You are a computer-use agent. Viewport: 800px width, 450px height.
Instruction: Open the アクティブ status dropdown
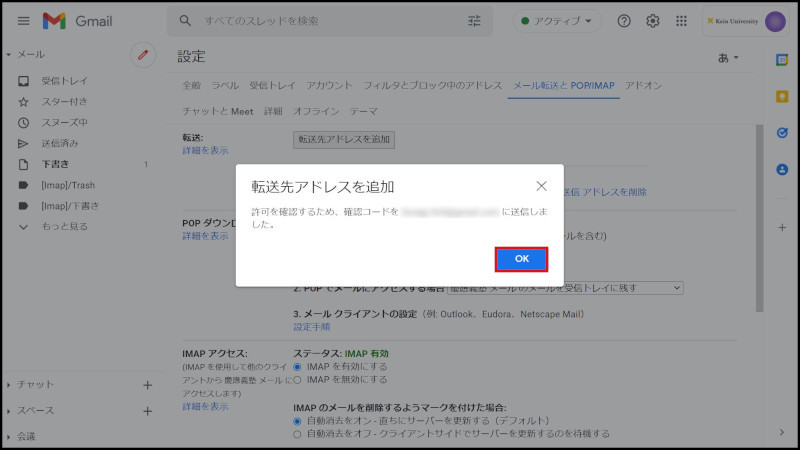558,21
